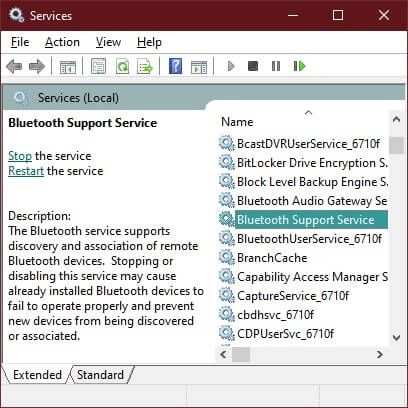Click vertical scrollbar down arrow
Screen dimensions: 408x408
click(396, 337)
